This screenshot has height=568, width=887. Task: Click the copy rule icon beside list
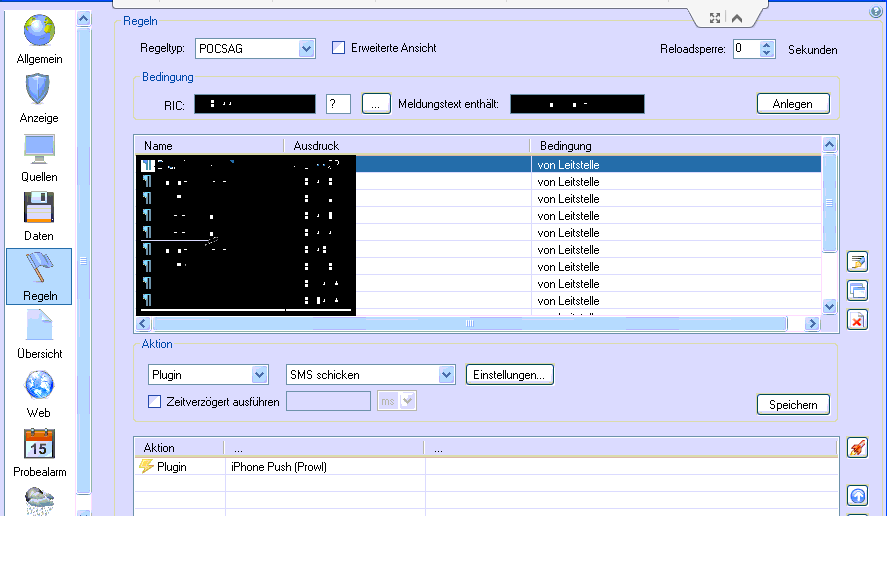click(858, 291)
